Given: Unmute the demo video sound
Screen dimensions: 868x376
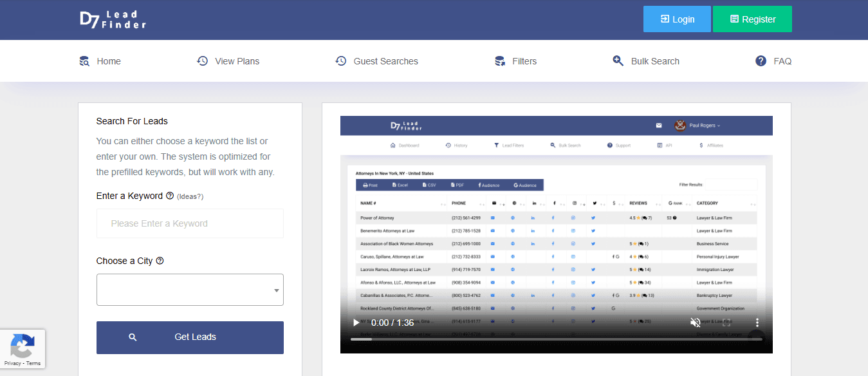Looking at the screenshot, I should pyautogui.click(x=695, y=323).
